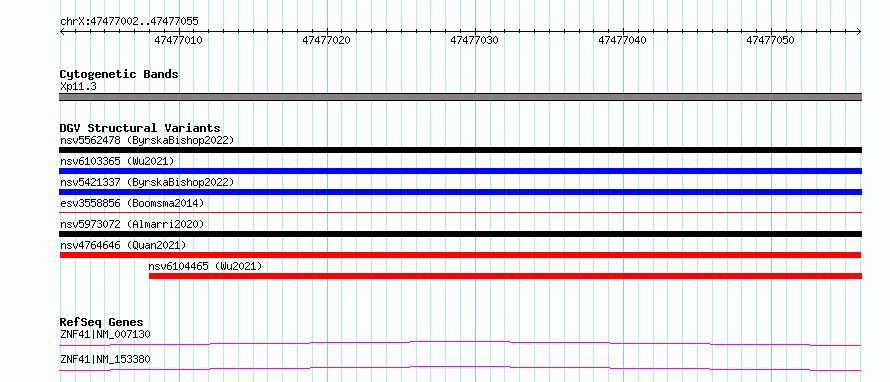Select the thin red esv3558856 variant line
The height and width of the screenshot is (382, 890).
click(460, 213)
